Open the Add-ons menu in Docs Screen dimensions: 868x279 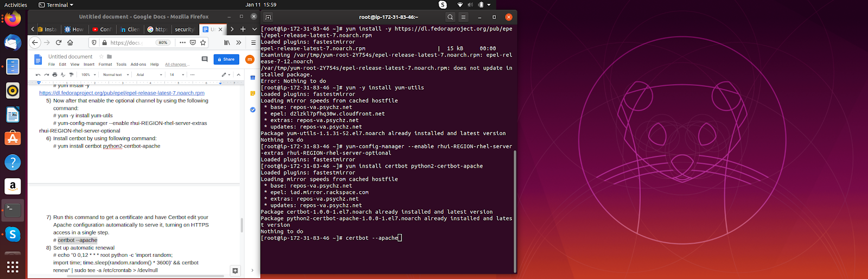point(138,64)
